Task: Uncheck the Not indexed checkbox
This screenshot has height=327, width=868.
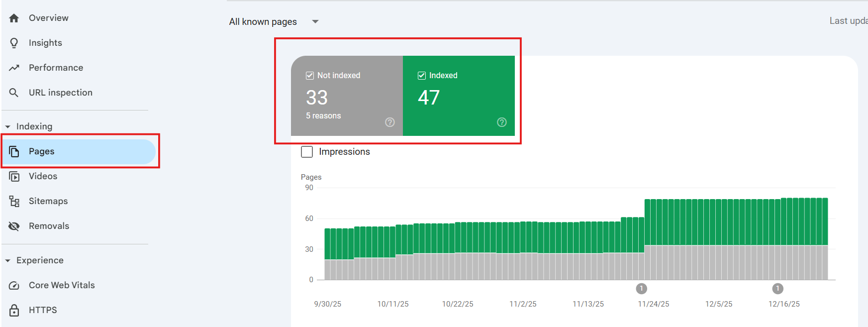Action: coord(310,76)
